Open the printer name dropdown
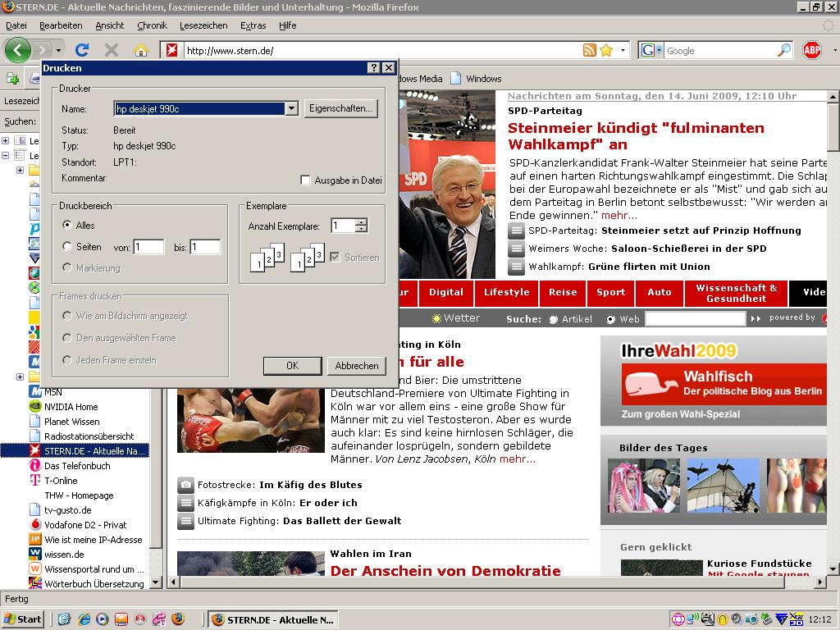The image size is (840, 630). tap(291, 108)
